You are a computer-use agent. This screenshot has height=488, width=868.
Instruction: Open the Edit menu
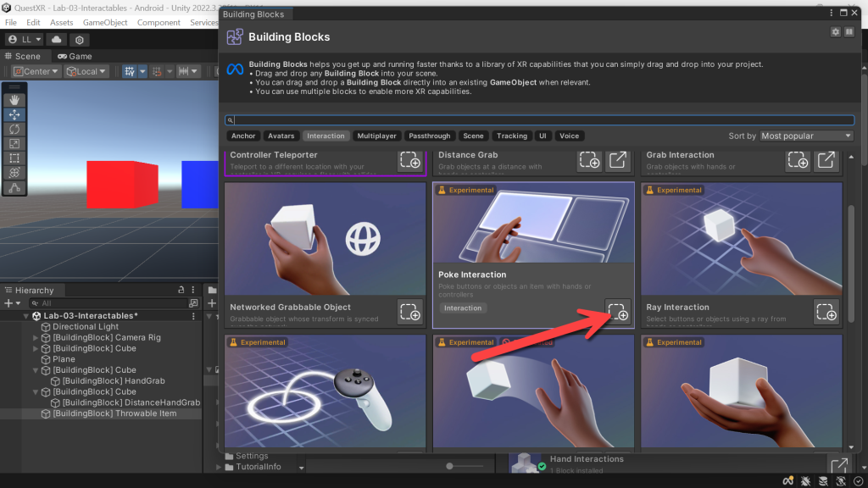[33, 23]
